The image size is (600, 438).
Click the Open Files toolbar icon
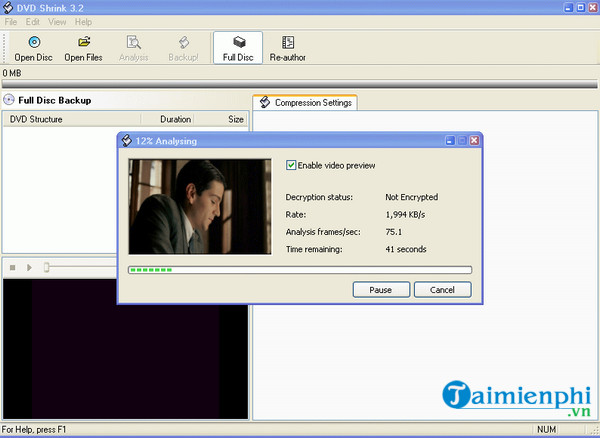[83, 48]
